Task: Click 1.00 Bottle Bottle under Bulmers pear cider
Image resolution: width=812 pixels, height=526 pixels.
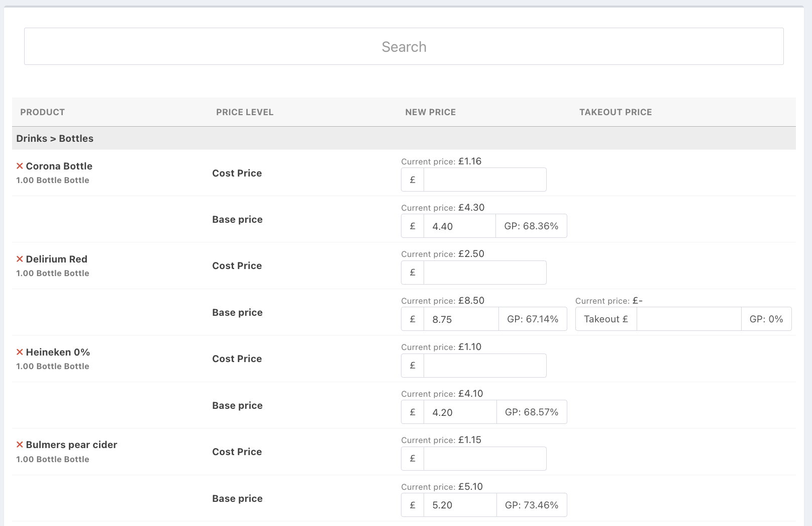Action: 53,459
